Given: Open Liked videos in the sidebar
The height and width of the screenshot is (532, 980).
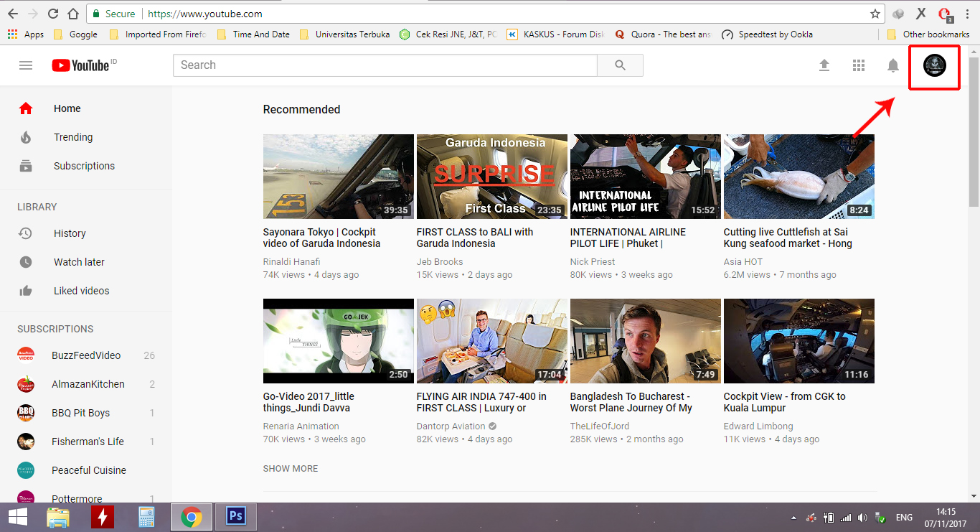Looking at the screenshot, I should coord(80,290).
